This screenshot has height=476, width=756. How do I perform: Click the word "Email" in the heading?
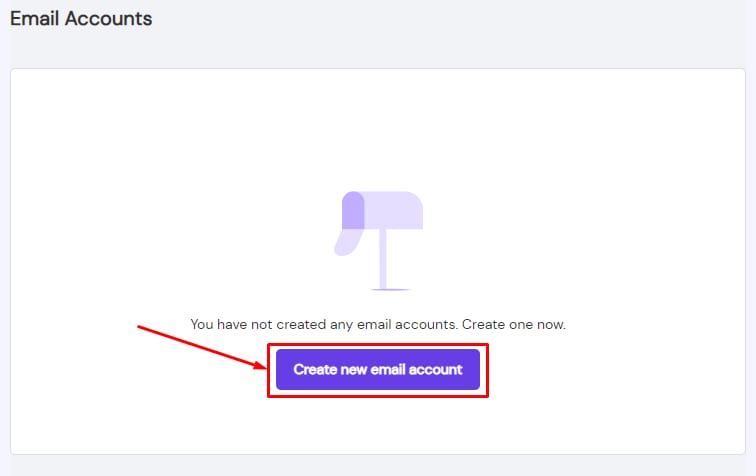pos(33,18)
